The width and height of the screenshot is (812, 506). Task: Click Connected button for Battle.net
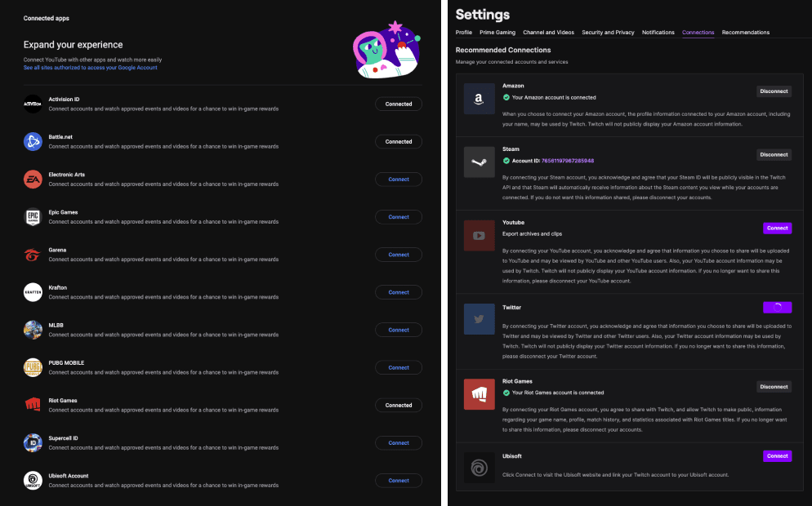[x=398, y=141]
